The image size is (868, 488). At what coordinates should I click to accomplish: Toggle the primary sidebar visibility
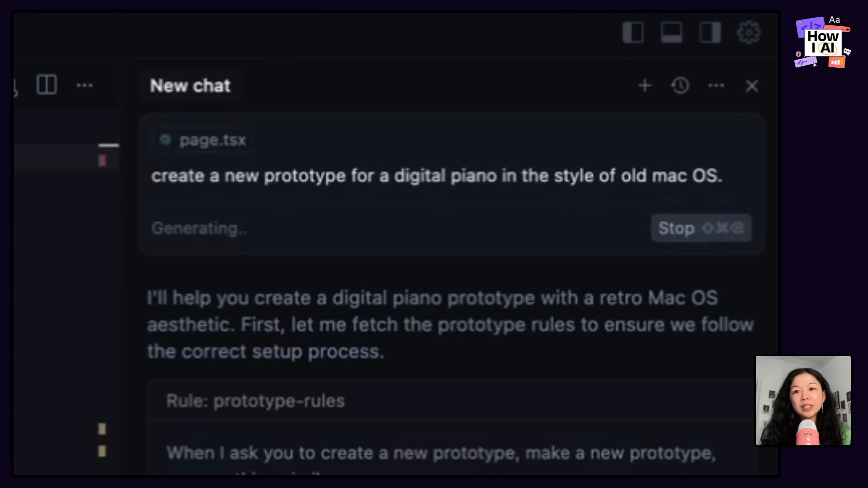tap(634, 32)
